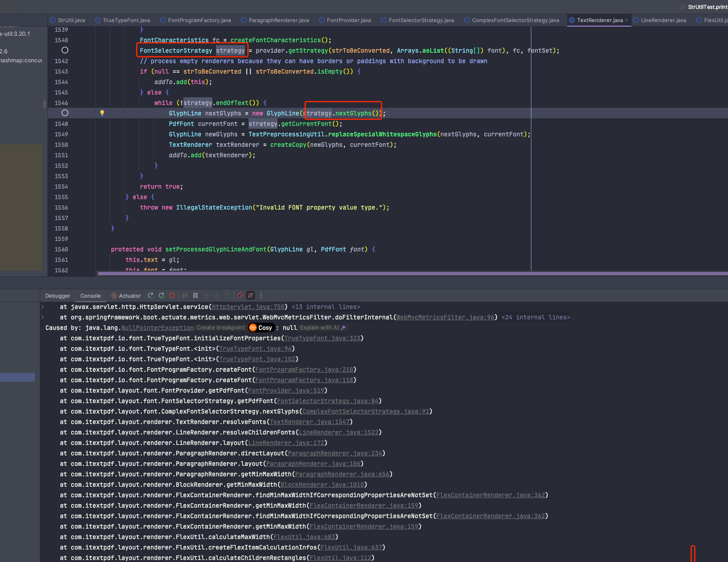Image resolution: width=728 pixels, height=562 pixels.
Task: Open the Actuator tab
Action: 130,296
